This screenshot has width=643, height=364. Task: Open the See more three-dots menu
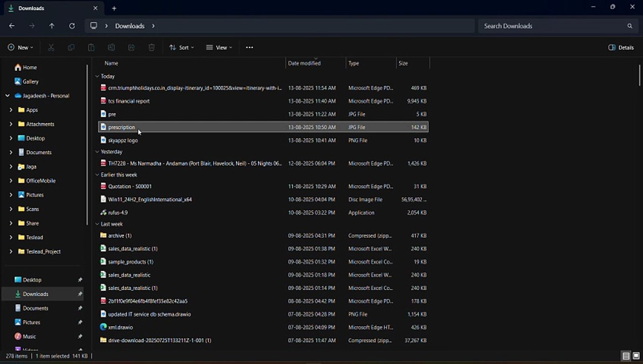click(x=249, y=48)
